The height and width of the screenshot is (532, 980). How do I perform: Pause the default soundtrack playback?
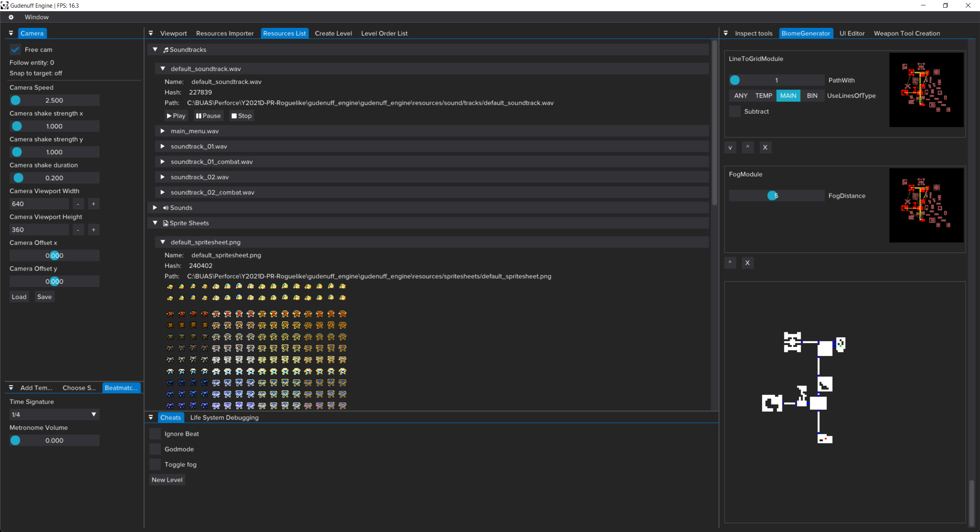tap(208, 116)
